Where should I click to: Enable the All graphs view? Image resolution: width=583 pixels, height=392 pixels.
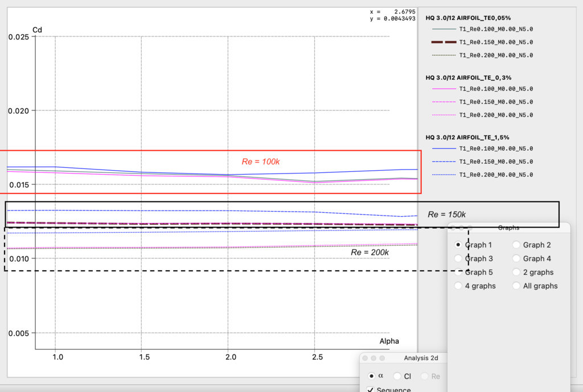(516, 286)
